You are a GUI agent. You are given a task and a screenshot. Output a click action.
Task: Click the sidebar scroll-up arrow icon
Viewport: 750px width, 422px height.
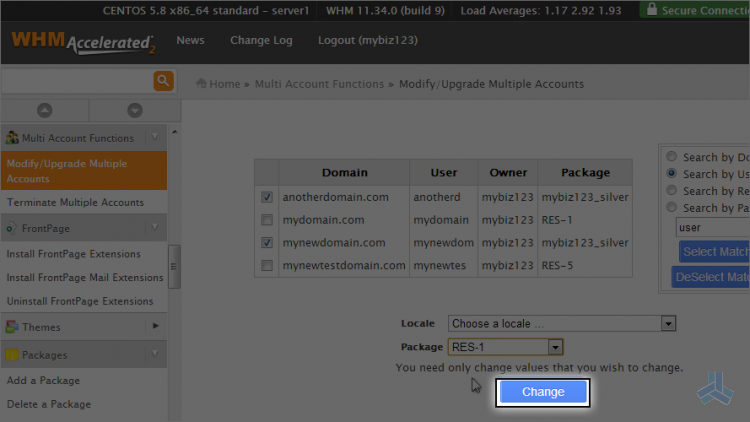(x=44, y=110)
